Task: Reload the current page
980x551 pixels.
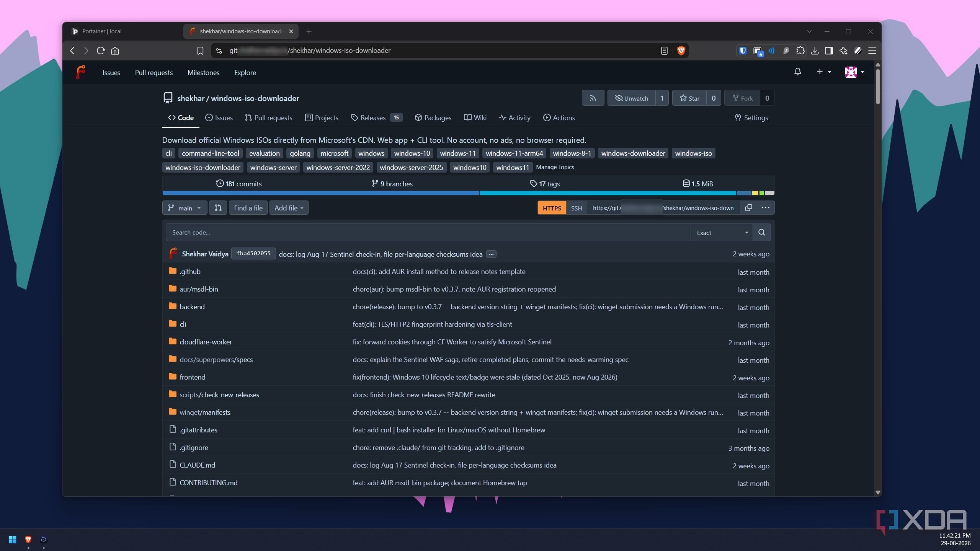Action: coord(100,51)
